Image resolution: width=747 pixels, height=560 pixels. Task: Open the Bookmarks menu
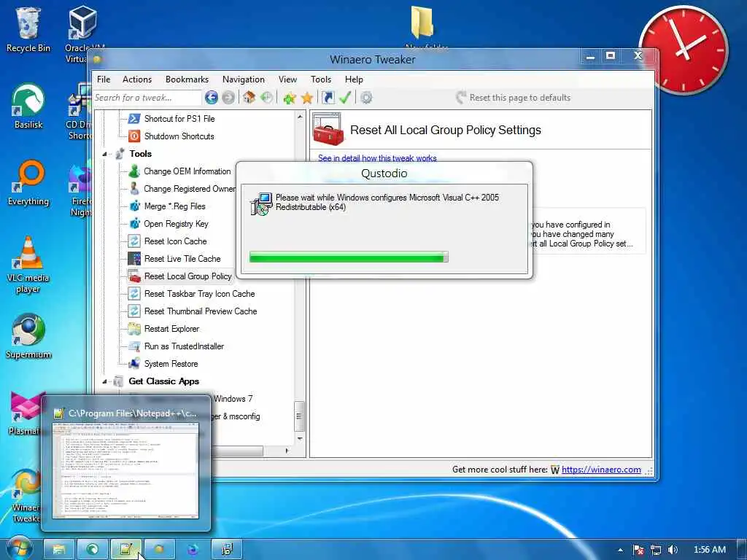pyautogui.click(x=187, y=79)
